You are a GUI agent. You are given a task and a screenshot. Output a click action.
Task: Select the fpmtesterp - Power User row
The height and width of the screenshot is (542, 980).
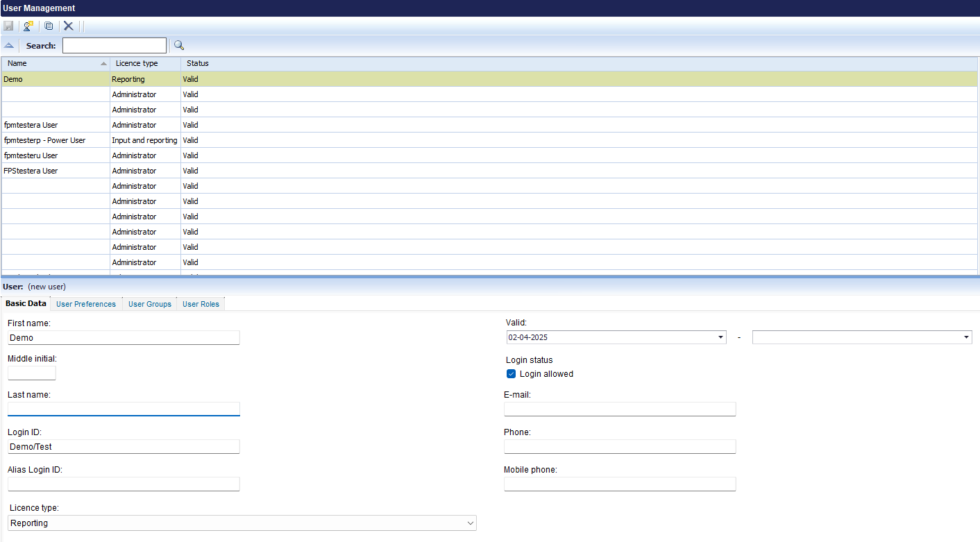(x=489, y=140)
